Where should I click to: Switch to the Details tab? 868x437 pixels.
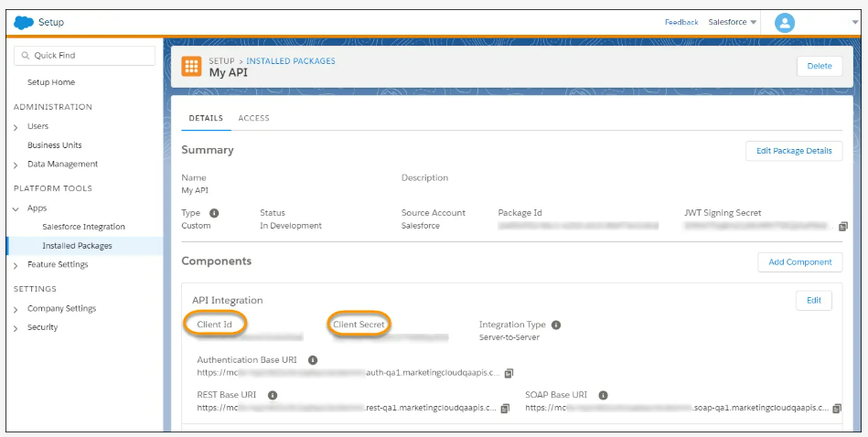[x=206, y=118]
